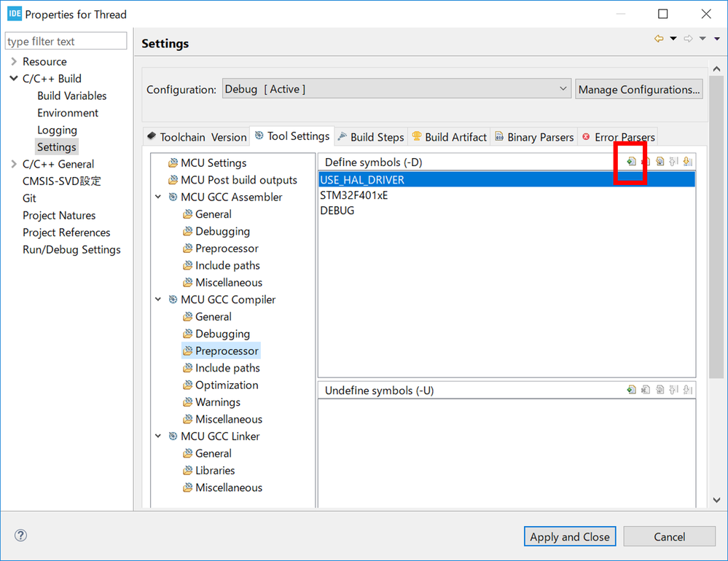Switch to the Build Steps tab
The width and height of the screenshot is (728, 561).
tap(370, 137)
